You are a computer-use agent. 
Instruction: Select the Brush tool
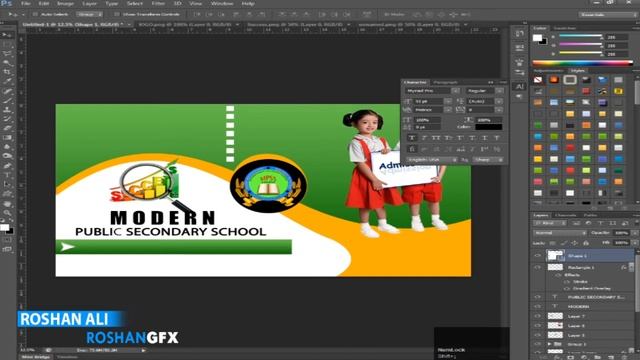7,100
